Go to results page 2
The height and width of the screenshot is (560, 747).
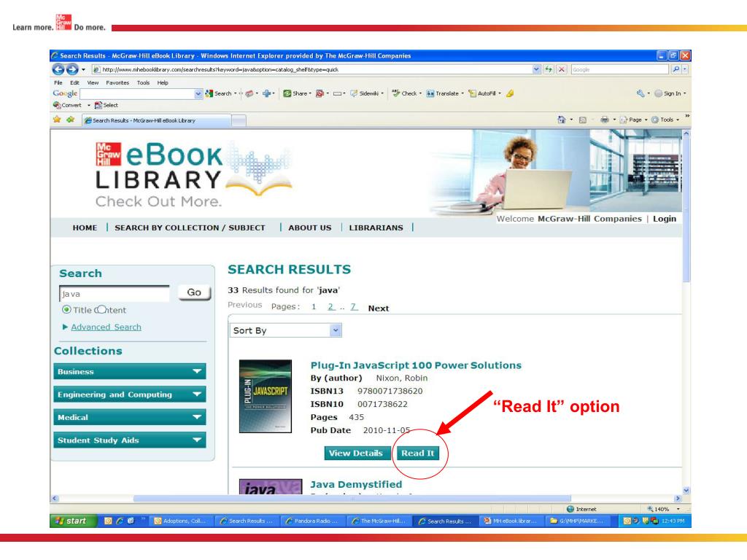[x=331, y=307]
